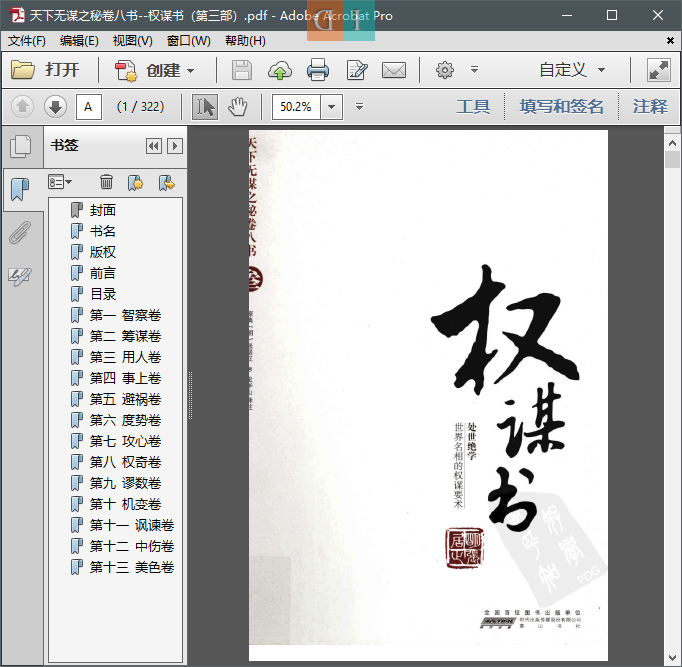Jump to 第十二 中伤卷 bookmark
The height and width of the screenshot is (667, 682).
132,546
